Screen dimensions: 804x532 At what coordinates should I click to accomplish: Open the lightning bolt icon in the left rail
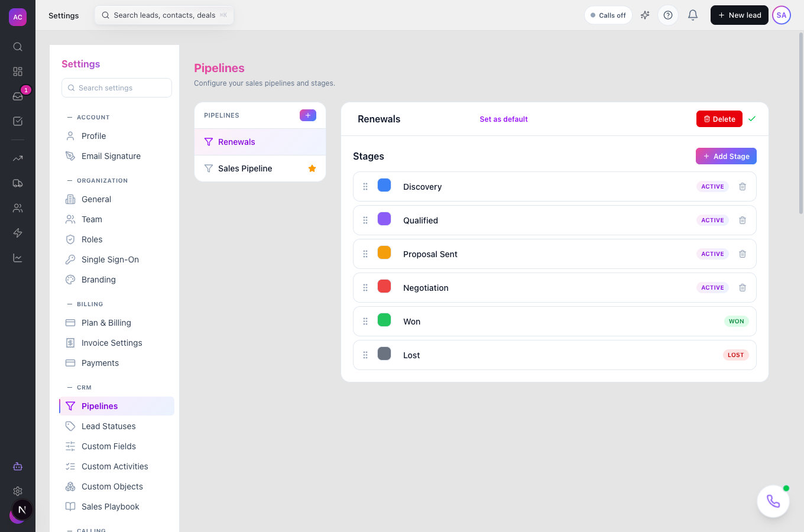coord(18,233)
